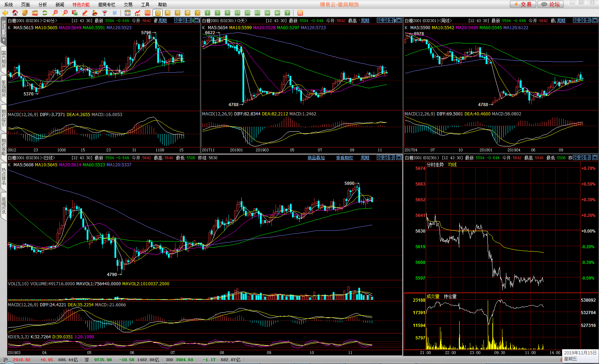
Task: Click the blue 新 news toolbar icon
Action: click(115, 13)
